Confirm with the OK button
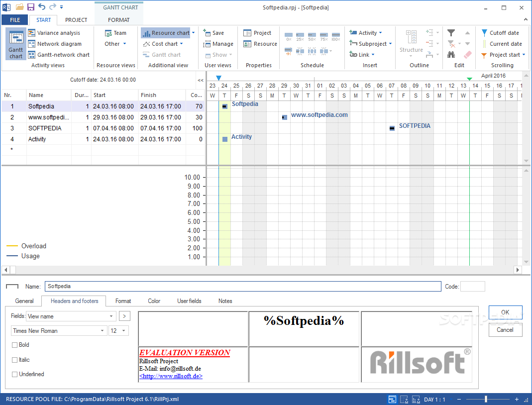Screen dimensions: 532x405 (x=505, y=312)
